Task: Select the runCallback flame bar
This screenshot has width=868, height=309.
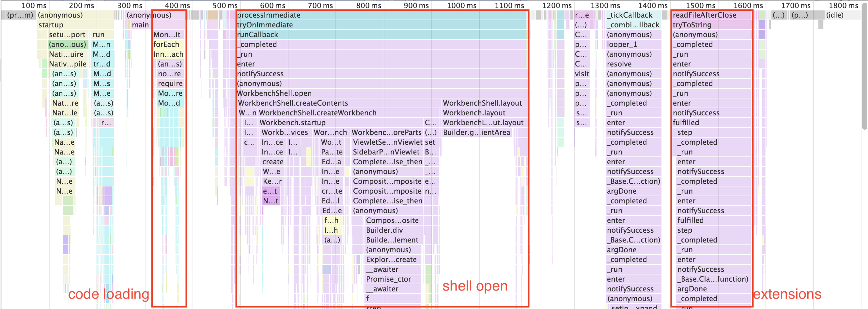Action: click(382, 35)
